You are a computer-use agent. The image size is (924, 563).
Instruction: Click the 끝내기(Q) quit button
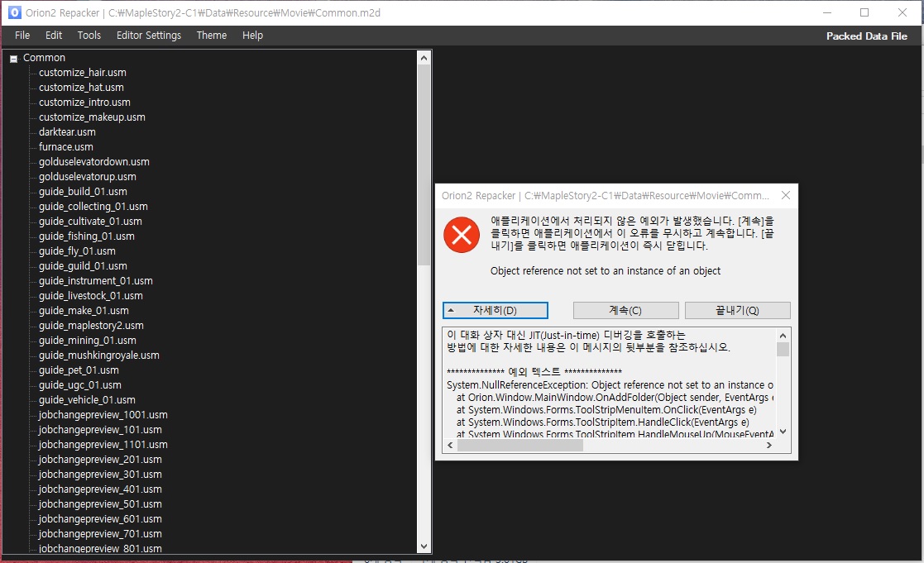click(x=737, y=310)
